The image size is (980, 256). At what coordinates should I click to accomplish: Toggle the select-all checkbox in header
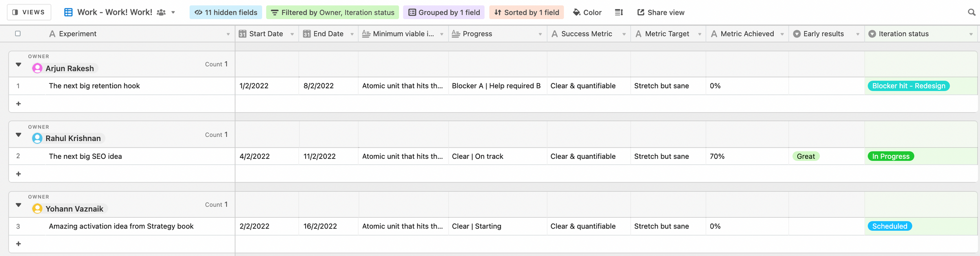[x=18, y=33]
